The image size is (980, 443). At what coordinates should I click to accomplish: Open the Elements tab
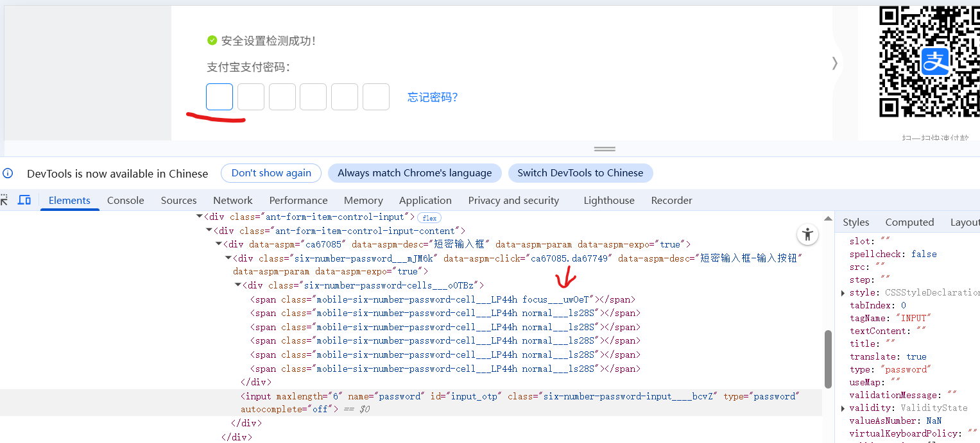[x=69, y=200]
